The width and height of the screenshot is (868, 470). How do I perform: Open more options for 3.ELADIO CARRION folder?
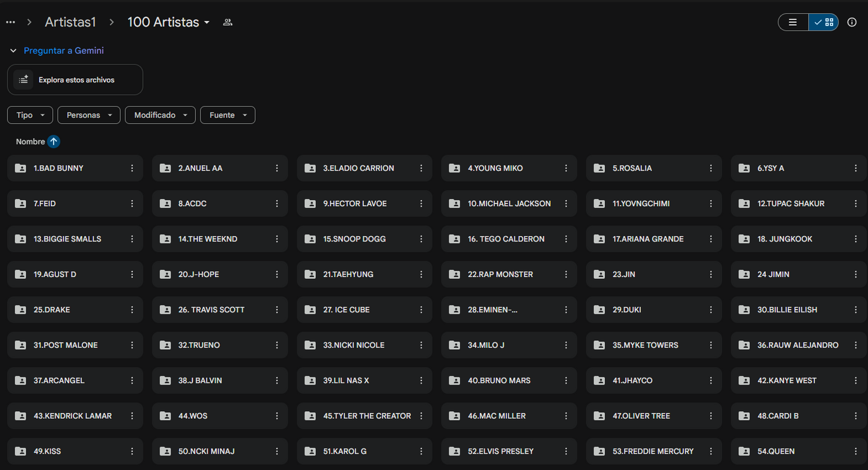tap(422, 168)
